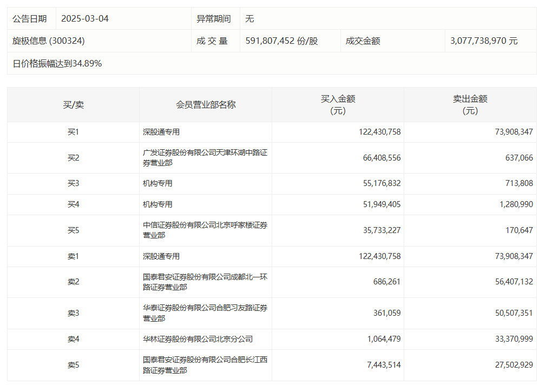Image resolution: width=546 pixels, height=392 pixels.
Task: Select the 成交金额 label
Action: point(363,41)
